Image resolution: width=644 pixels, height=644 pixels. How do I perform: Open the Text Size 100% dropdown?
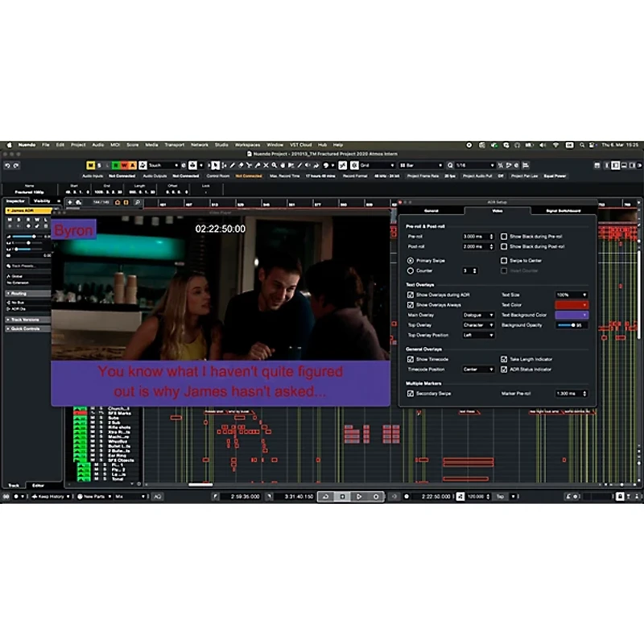(x=572, y=295)
